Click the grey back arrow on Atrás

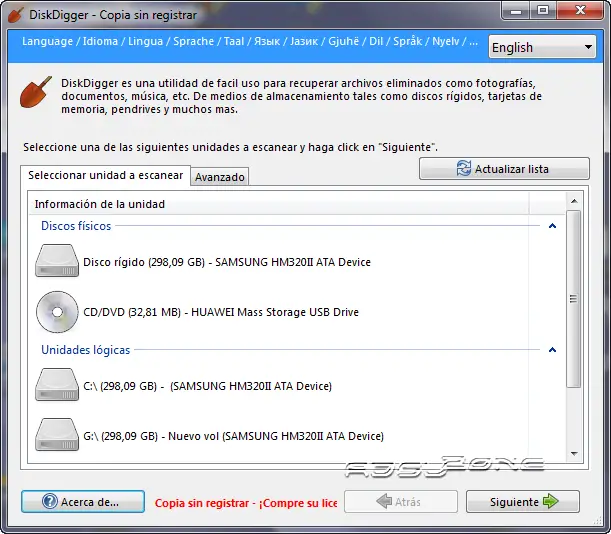point(384,501)
